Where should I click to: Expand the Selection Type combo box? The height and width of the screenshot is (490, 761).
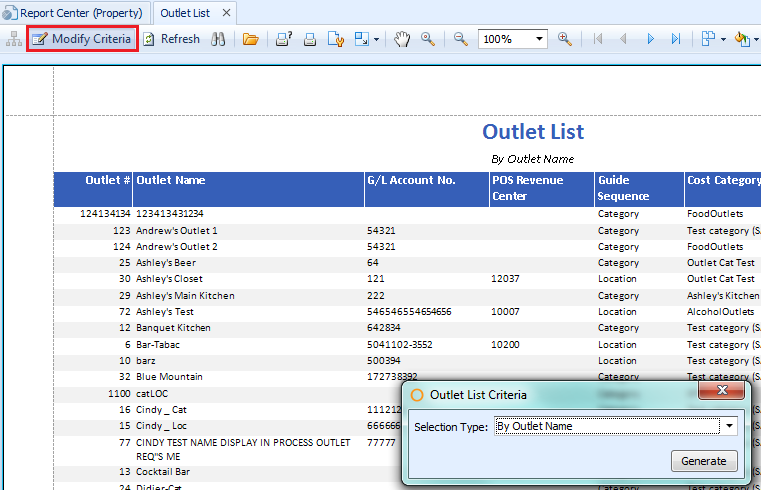[x=730, y=426]
